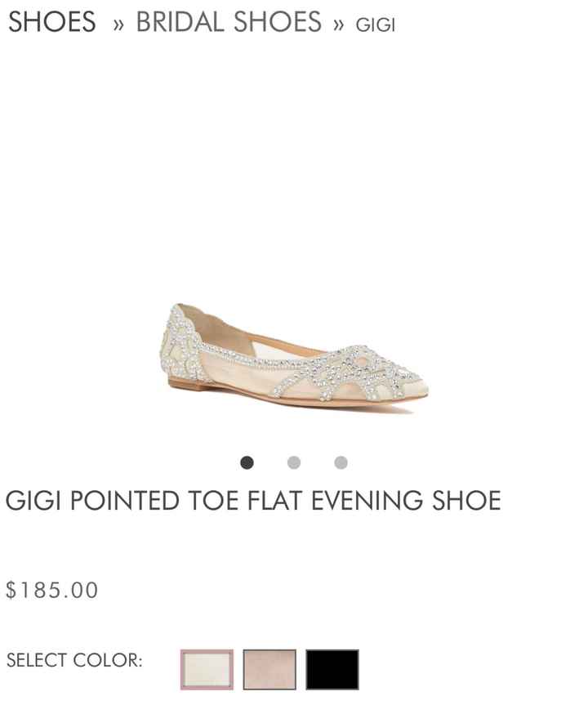Open the BRIDAL SHOES breadcrumb link
Viewport: 588px width, 705px height.
229,23
